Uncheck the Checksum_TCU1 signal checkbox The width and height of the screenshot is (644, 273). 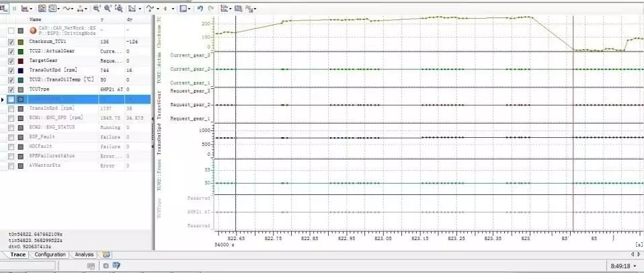tap(10, 42)
